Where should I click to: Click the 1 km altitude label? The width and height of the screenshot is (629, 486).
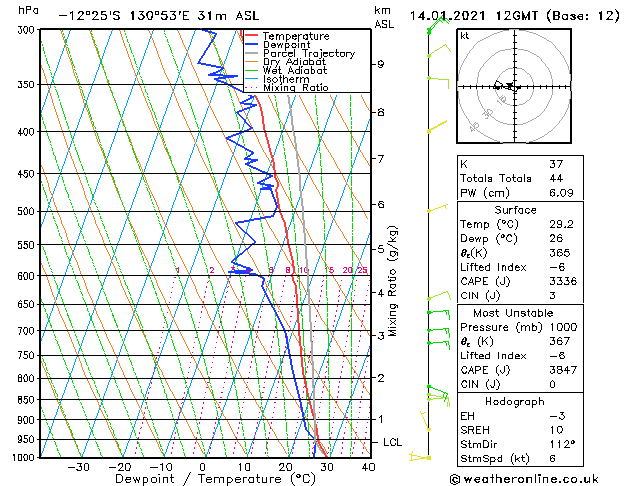381,419
